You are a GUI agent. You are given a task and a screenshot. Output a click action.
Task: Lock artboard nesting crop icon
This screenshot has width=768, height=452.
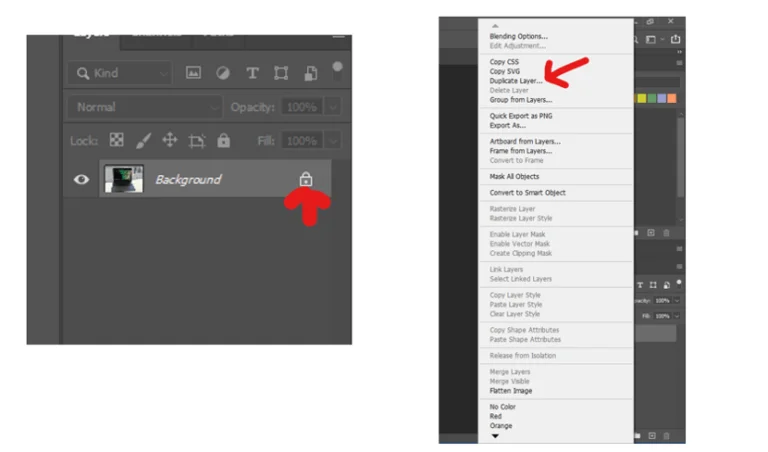pos(197,141)
